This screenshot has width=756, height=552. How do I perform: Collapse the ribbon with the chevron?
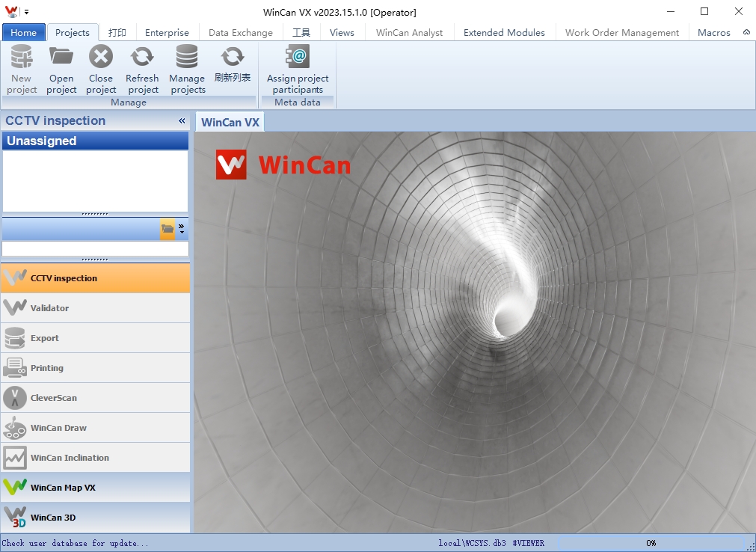click(746, 32)
